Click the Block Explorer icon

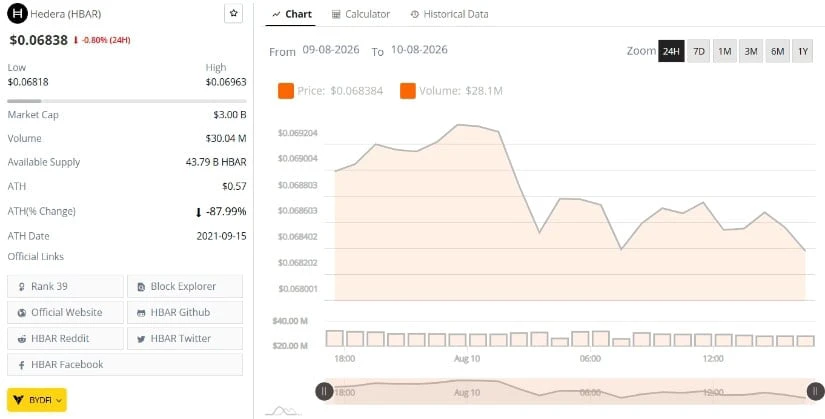(x=141, y=287)
